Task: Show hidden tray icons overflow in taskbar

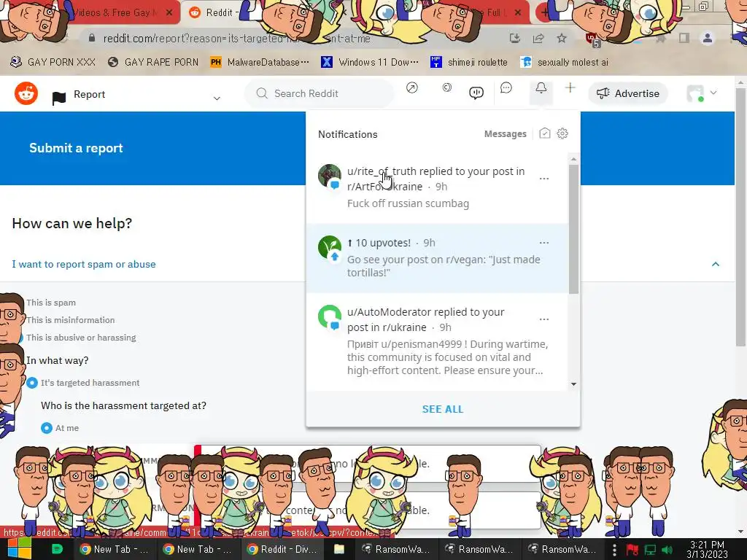Action: pos(614,550)
